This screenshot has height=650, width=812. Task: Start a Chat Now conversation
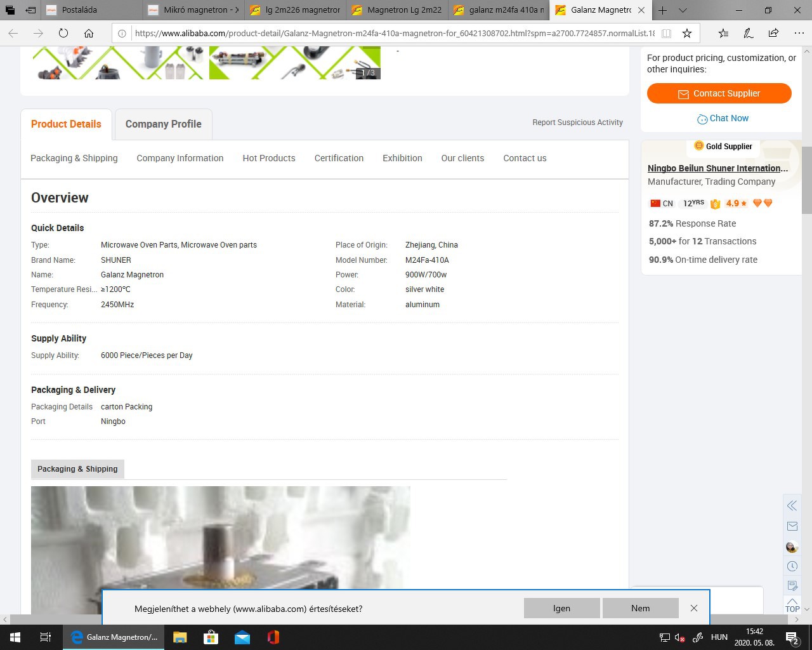click(x=723, y=119)
